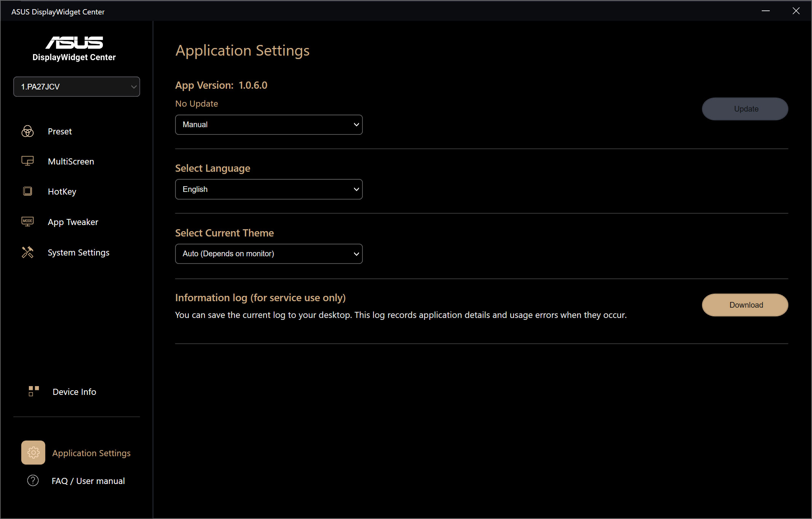Click the FAQ question mark icon
The height and width of the screenshot is (519, 812).
[x=33, y=481]
